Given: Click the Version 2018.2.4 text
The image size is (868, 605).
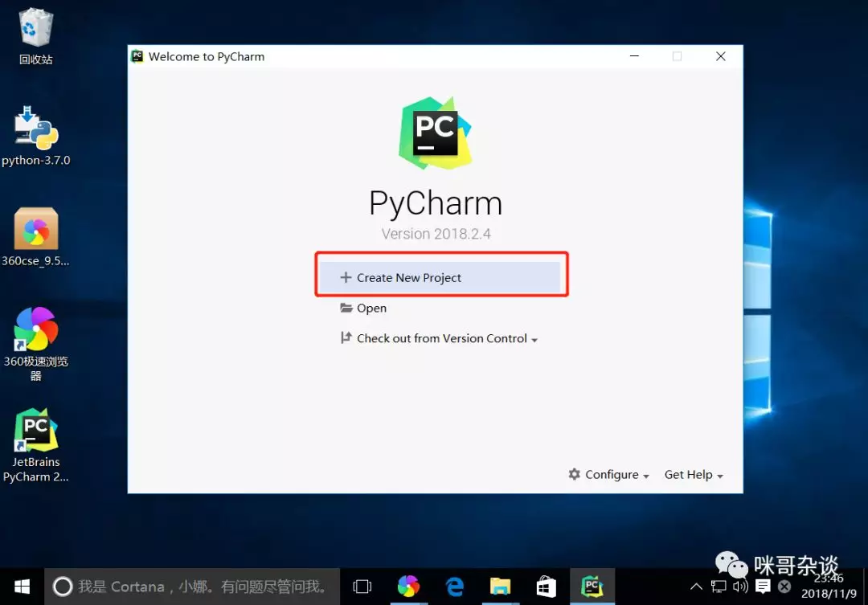Looking at the screenshot, I should pyautogui.click(x=436, y=234).
